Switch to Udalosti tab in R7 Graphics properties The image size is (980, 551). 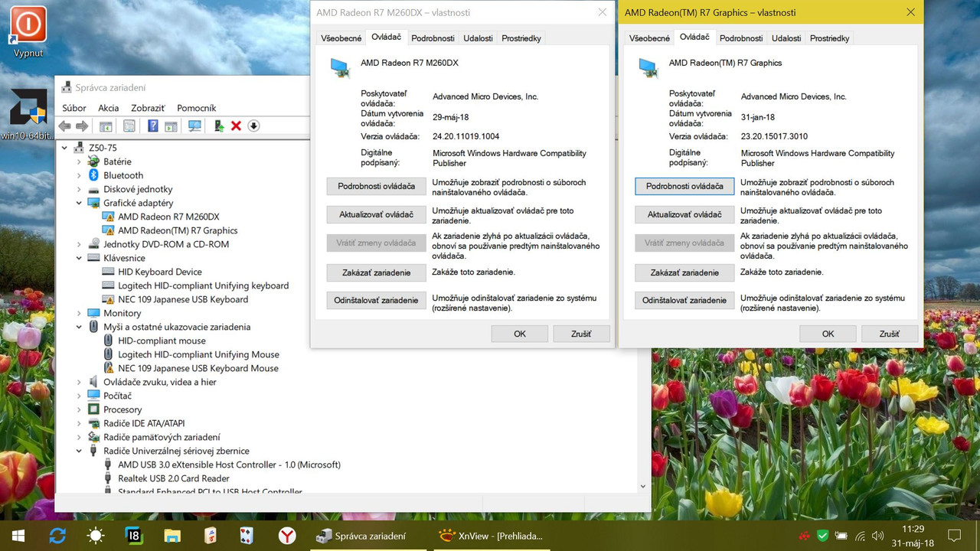786,38
